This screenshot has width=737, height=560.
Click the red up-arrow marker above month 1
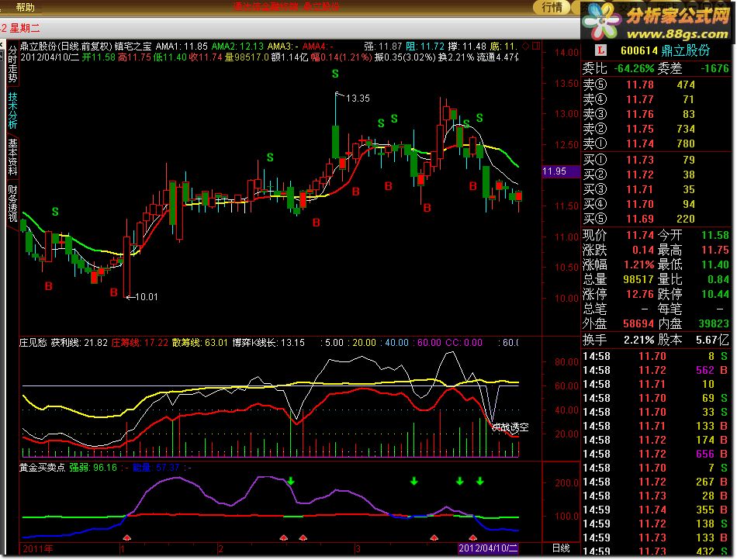127,538
